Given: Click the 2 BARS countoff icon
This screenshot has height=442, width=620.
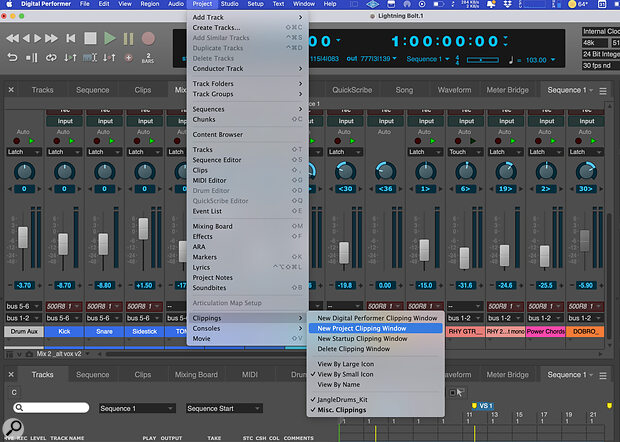Looking at the screenshot, I should click(x=148, y=58).
